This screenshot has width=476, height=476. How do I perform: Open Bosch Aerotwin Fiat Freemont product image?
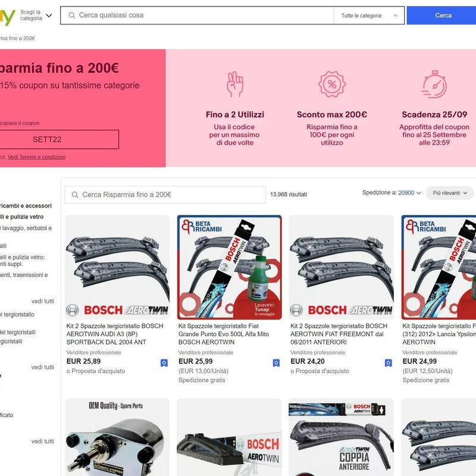[x=341, y=267]
